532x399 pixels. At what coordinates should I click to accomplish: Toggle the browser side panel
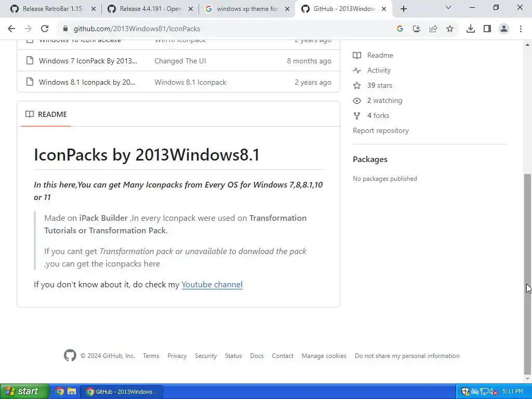pos(487,29)
